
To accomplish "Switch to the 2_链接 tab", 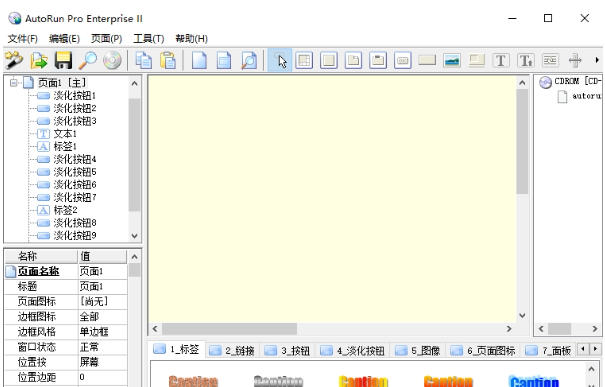I will point(232,351).
